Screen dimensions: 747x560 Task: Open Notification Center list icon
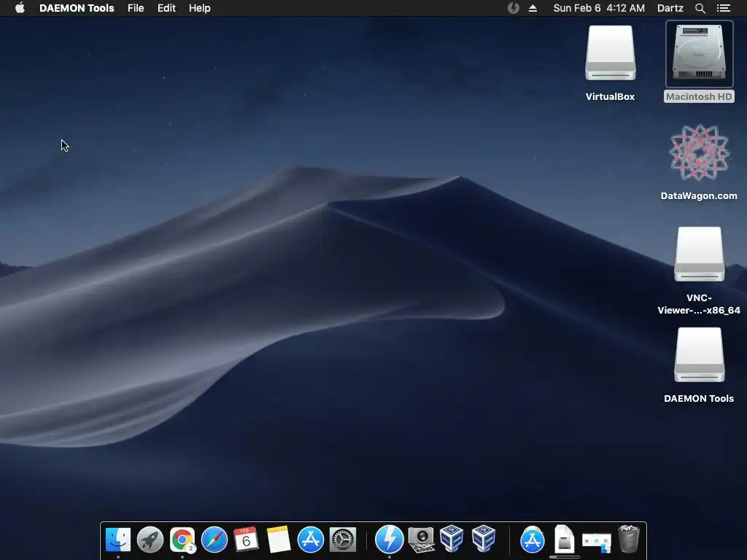[x=723, y=8]
